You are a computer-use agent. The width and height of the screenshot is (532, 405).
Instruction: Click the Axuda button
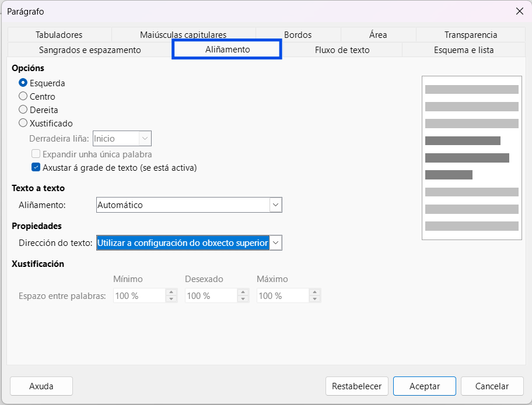tap(41, 386)
